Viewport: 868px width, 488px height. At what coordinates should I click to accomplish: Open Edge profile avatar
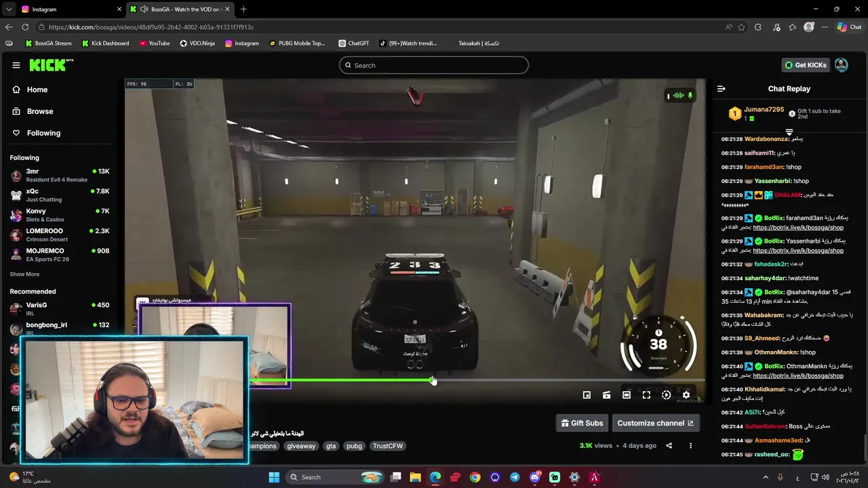[808, 27]
